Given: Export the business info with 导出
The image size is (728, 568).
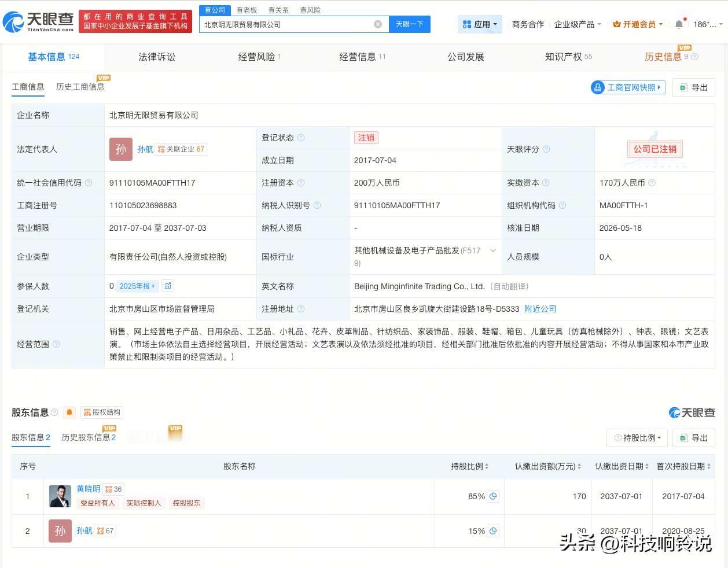Looking at the screenshot, I should point(693,87).
